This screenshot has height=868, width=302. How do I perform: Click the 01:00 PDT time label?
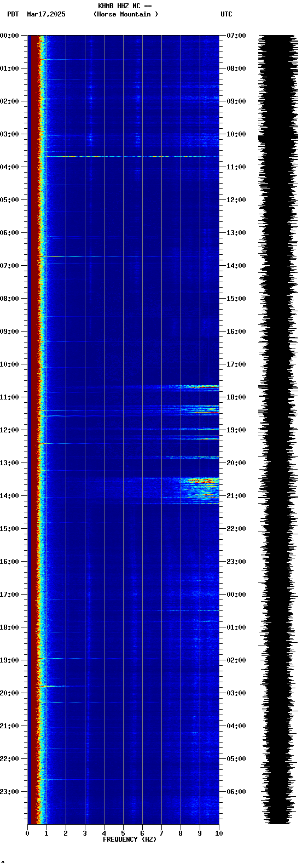[10, 68]
